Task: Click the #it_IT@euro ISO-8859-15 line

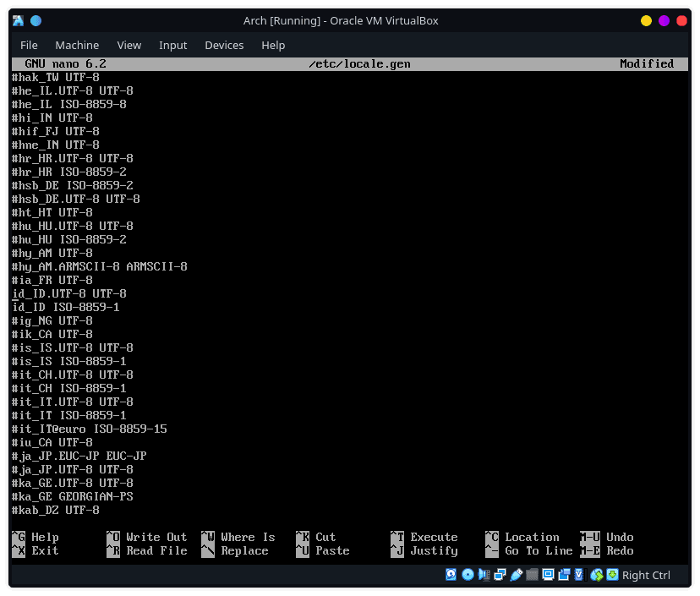Action: pyautogui.click(x=90, y=429)
